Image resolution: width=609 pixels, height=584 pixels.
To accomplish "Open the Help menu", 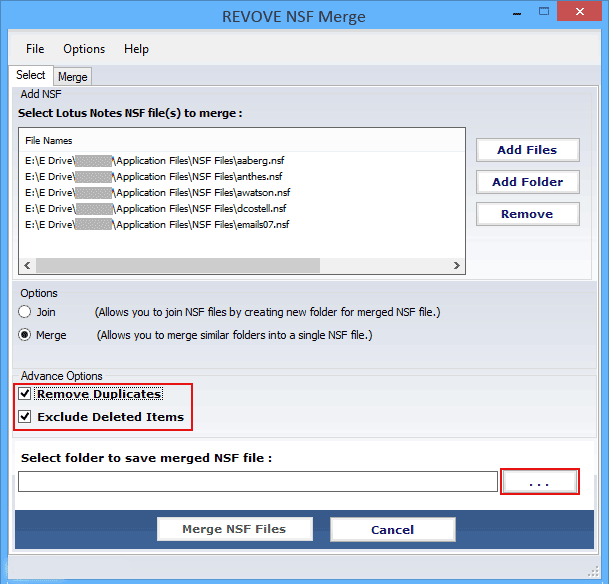I will click(136, 49).
